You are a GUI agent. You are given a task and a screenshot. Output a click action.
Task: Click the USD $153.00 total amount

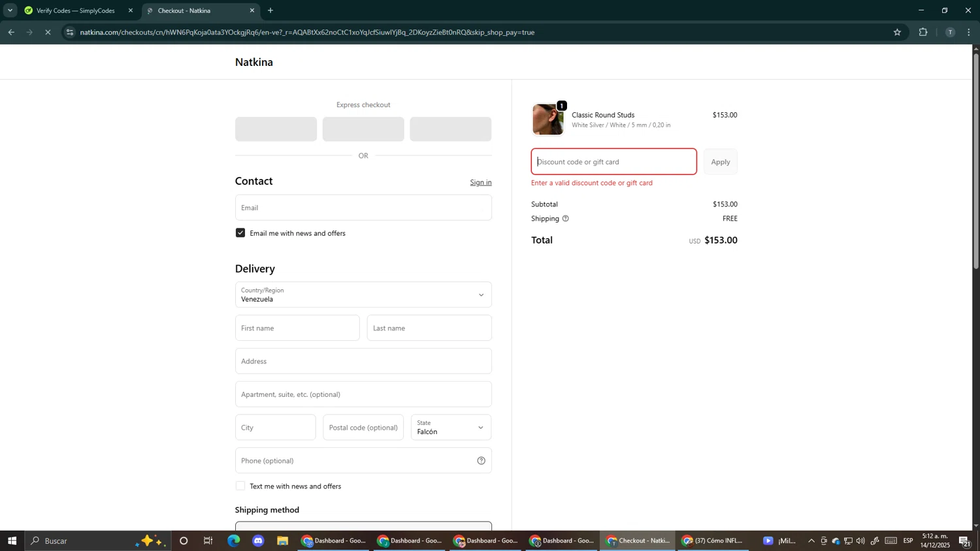point(713,240)
